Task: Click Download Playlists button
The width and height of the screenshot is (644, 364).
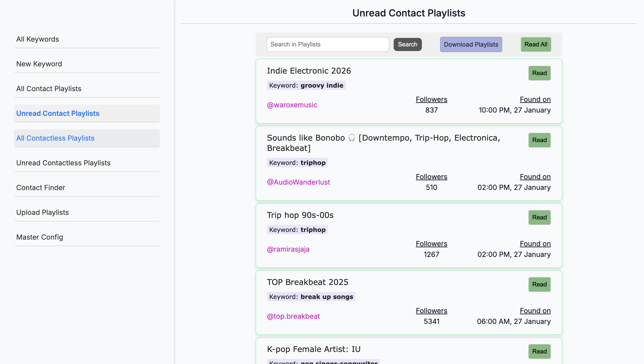Action: coord(471,44)
